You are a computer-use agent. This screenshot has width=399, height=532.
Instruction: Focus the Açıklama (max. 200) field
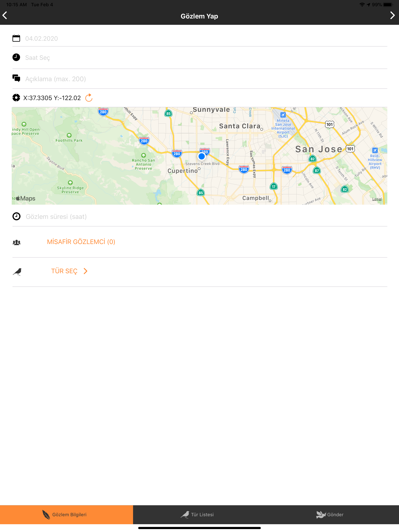(x=206, y=79)
